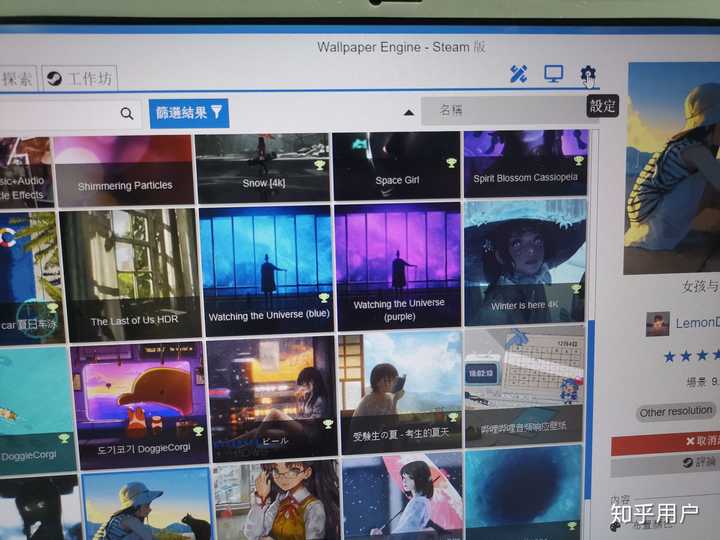Select the Snow [4k] wallpaper
720x540 pixels.
click(x=263, y=168)
